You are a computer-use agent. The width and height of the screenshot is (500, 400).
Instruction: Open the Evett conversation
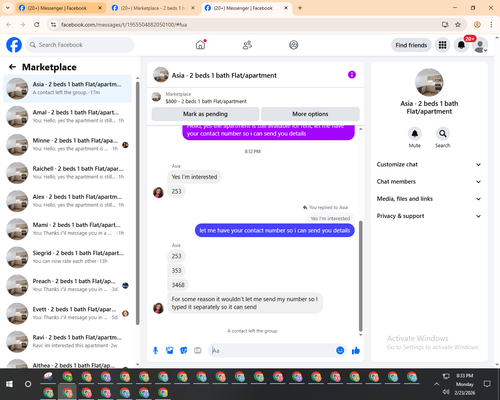(x=67, y=313)
